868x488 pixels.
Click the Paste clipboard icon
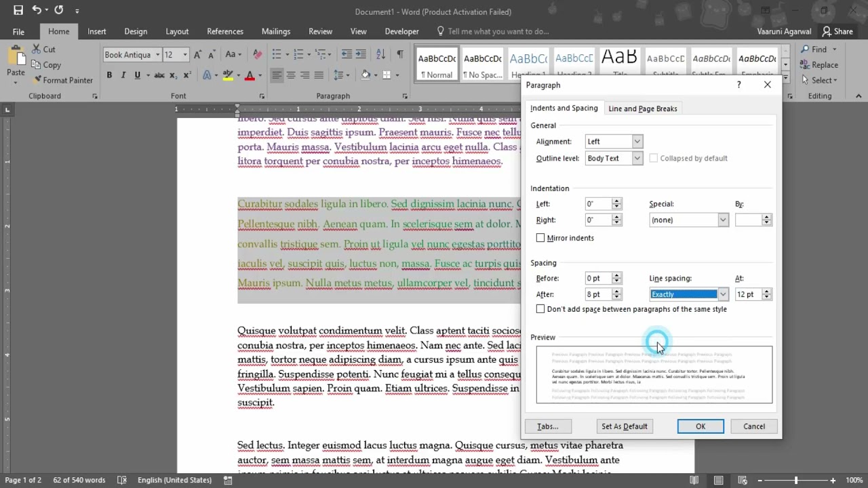point(16,58)
